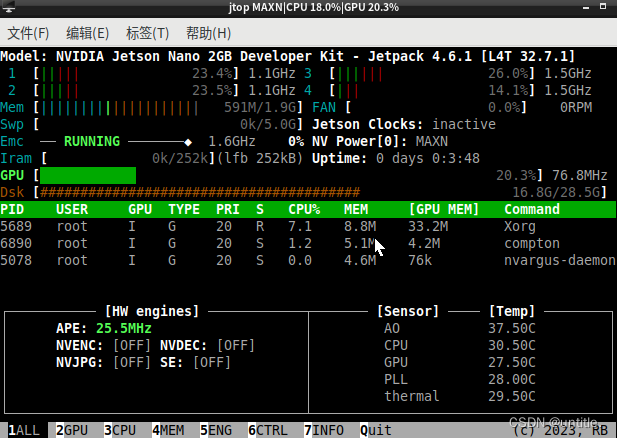Click the Model title line
The width and height of the screenshot is (617, 438).
point(288,56)
